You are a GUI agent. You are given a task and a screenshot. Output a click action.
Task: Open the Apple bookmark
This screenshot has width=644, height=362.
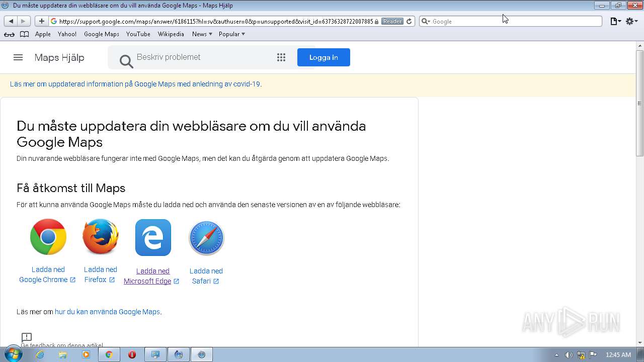tap(43, 34)
